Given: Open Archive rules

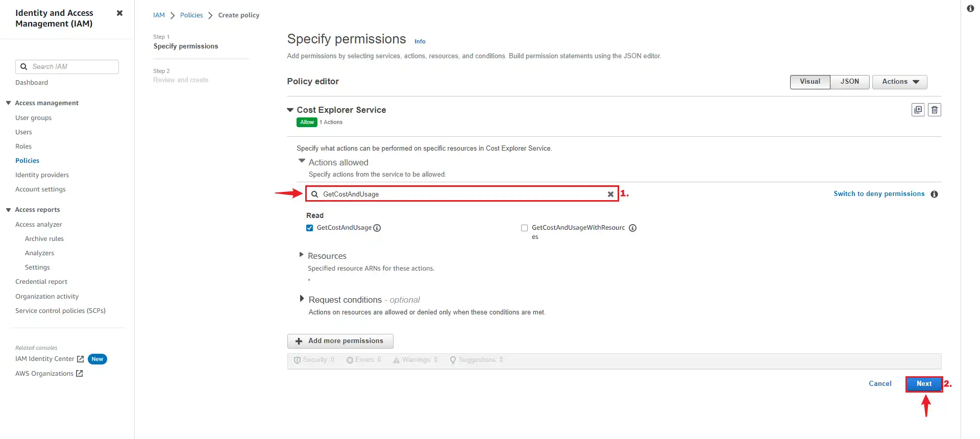Looking at the screenshot, I should pos(44,239).
